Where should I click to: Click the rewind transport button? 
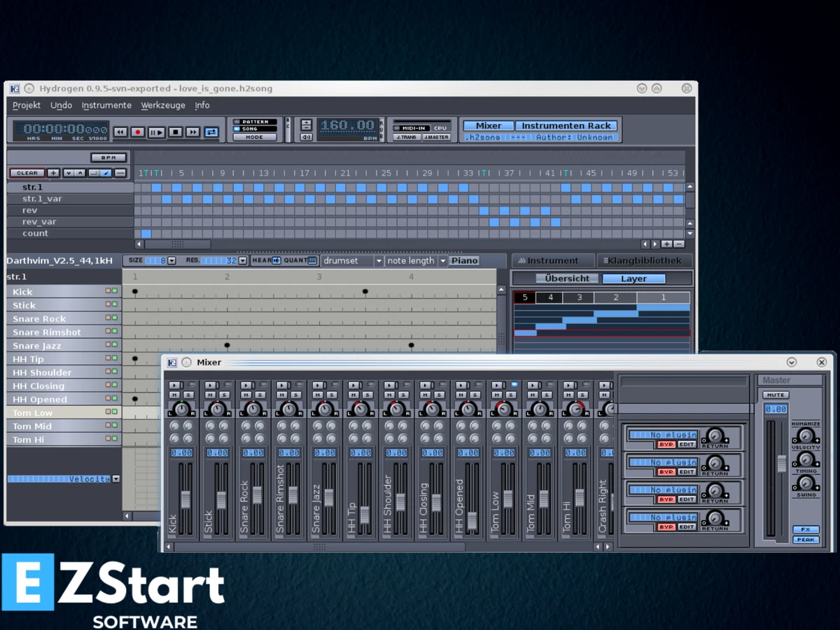[x=120, y=132]
